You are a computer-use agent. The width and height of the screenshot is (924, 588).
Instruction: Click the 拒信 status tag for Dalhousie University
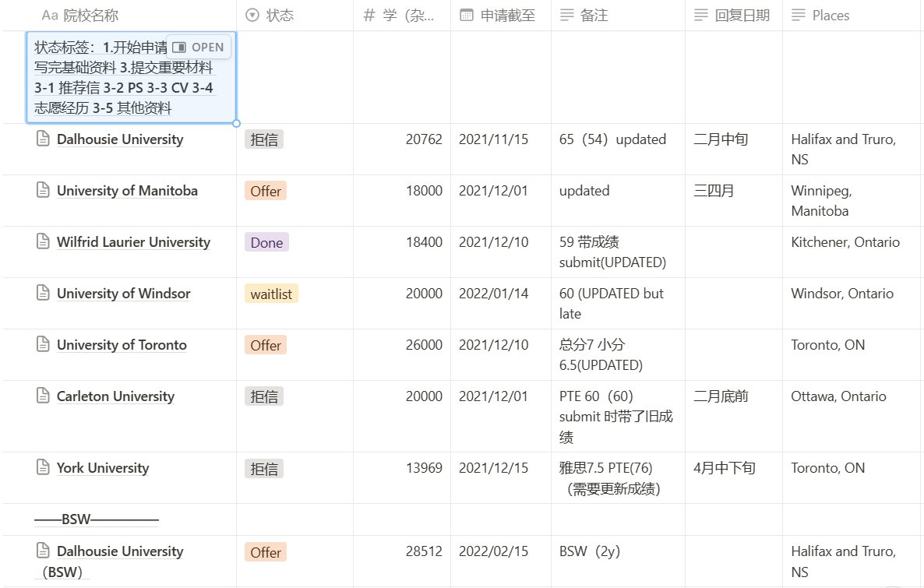[x=264, y=139]
